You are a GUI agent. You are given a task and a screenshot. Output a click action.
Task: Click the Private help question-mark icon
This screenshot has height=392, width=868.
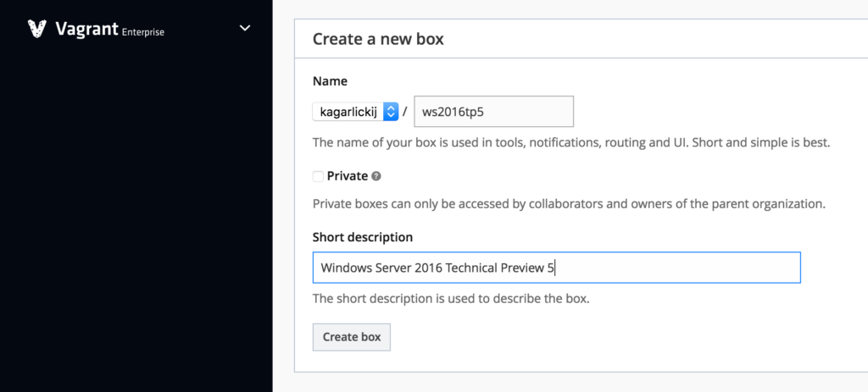[x=376, y=176]
